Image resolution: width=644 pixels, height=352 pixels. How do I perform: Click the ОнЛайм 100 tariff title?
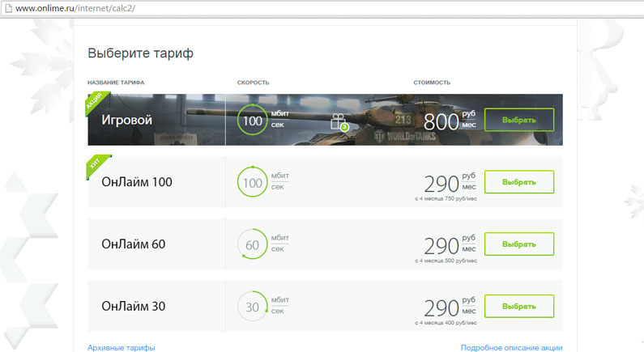click(137, 182)
